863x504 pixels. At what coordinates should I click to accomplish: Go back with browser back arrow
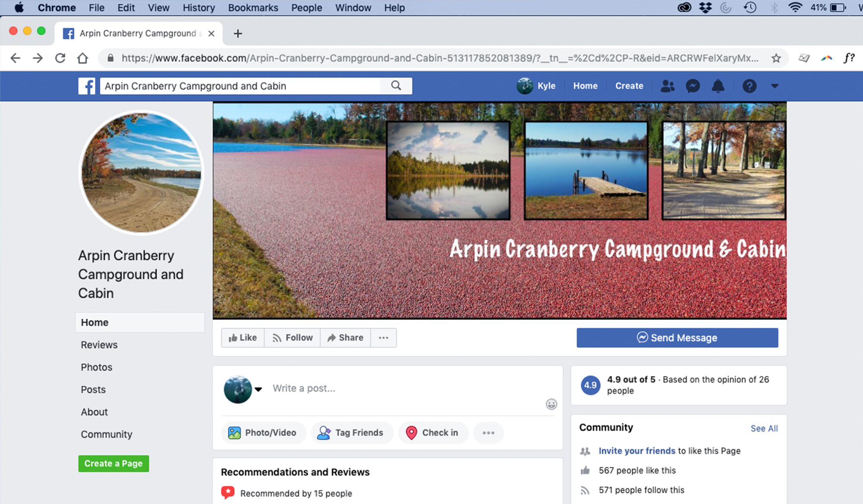[15, 58]
